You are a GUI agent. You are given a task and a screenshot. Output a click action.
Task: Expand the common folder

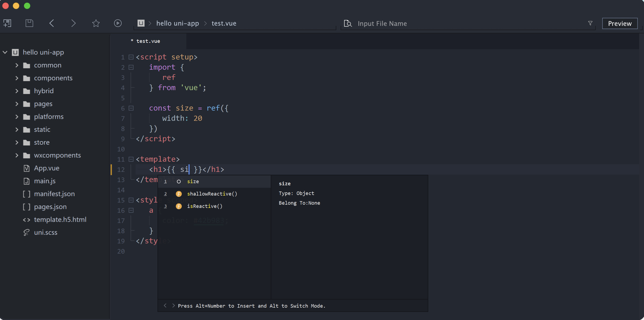tap(17, 65)
